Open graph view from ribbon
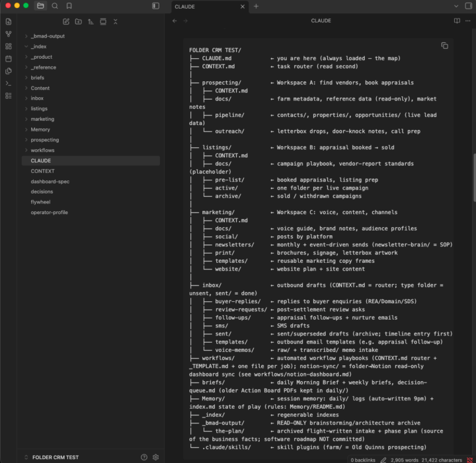The width and height of the screenshot is (476, 463). pyautogui.click(x=9, y=34)
